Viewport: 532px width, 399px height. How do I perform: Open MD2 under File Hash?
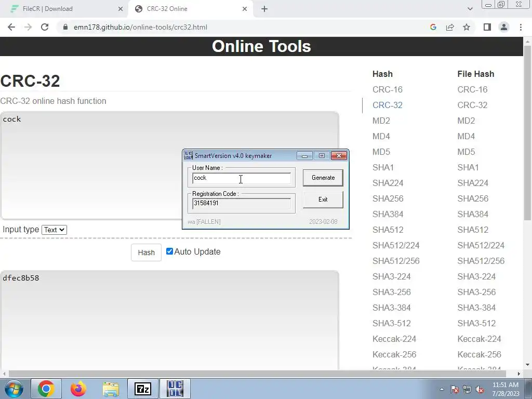pos(466,121)
